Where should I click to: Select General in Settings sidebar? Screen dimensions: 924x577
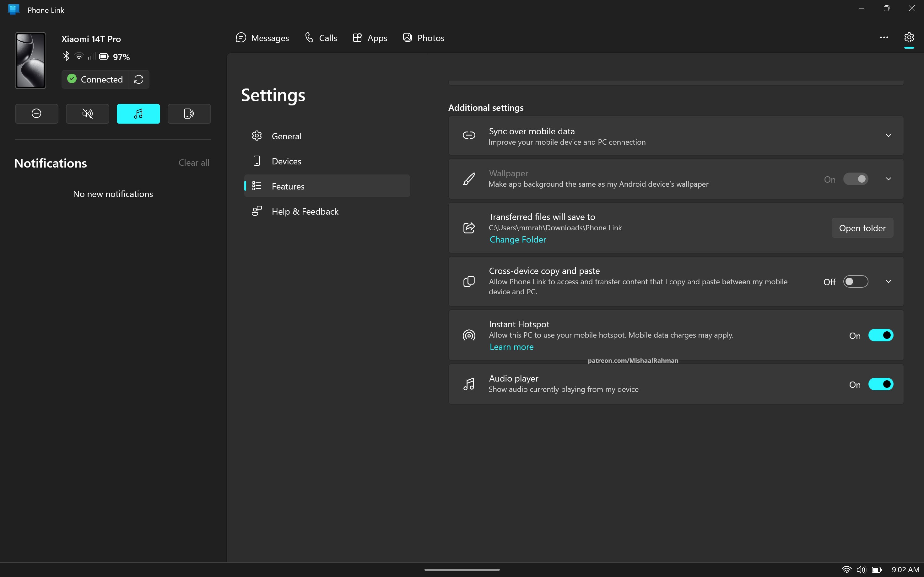pos(286,136)
